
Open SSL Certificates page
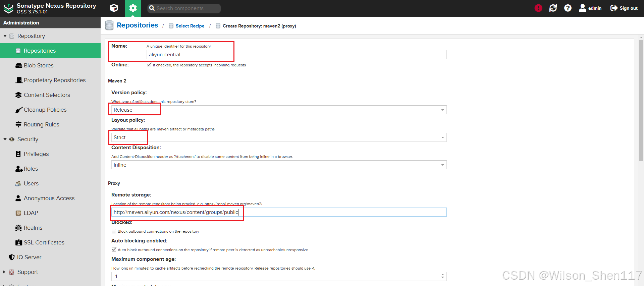click(x=44, y=242)
